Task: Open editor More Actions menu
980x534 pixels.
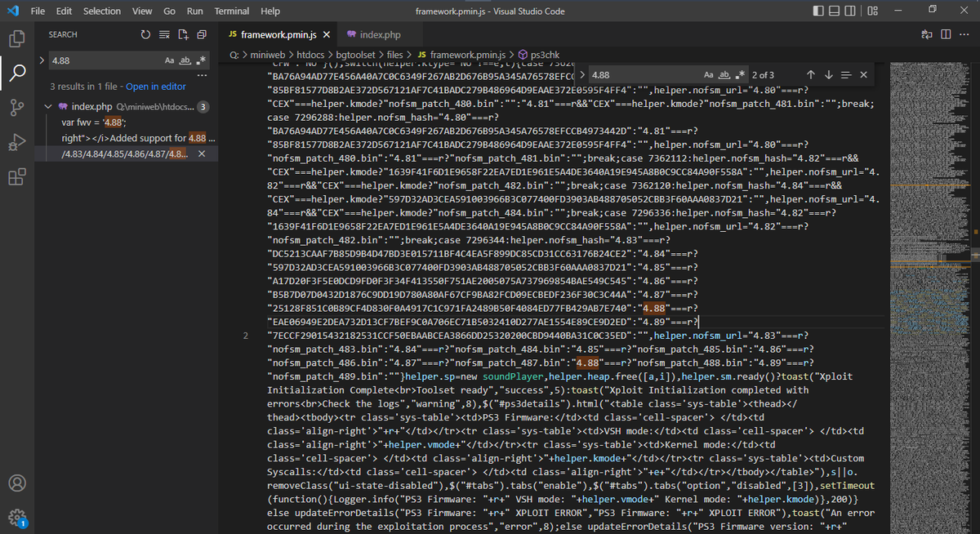Action: click(x=964, y=35)
